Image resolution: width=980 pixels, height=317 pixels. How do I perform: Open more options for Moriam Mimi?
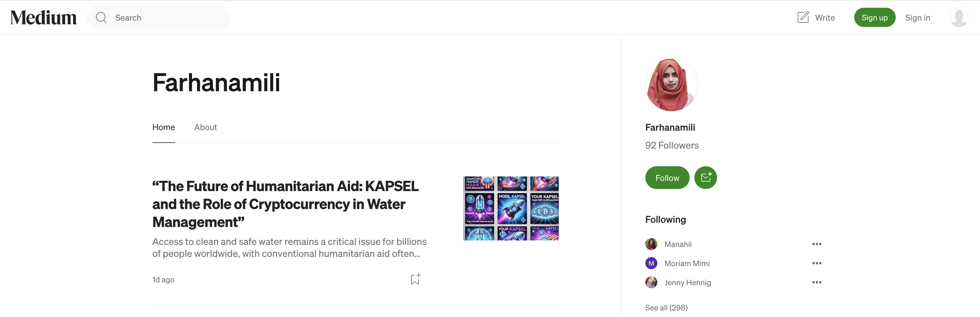[x=816, y=263]
